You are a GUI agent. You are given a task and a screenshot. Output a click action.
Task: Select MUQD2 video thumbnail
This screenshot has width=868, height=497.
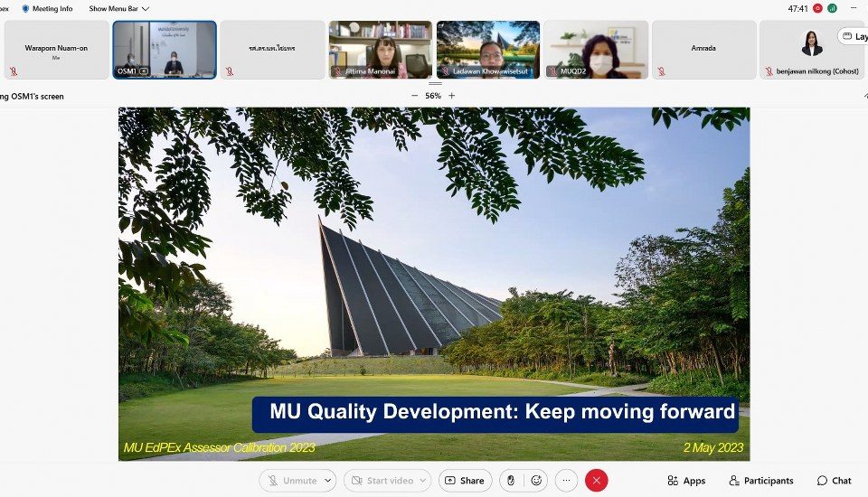(x=596, y=50)
